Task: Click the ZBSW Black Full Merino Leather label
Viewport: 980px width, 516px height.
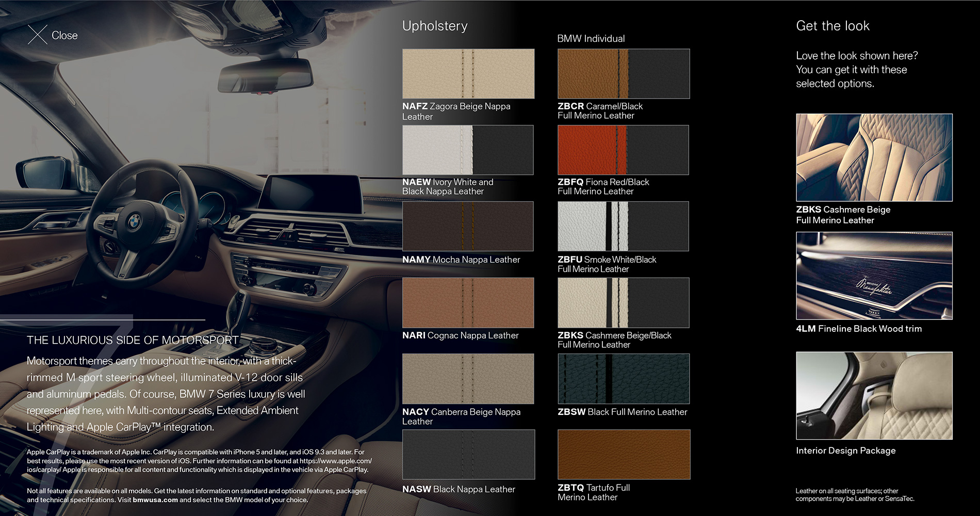Action: 622,412
